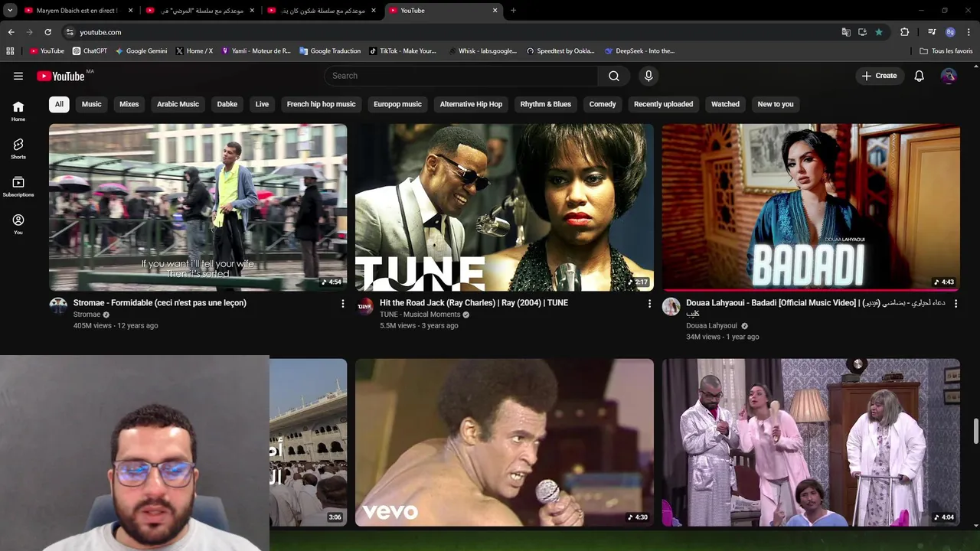This screenshot has height=551, width=980.
Task: Click the YouTube logo
Action: [60, 76]
